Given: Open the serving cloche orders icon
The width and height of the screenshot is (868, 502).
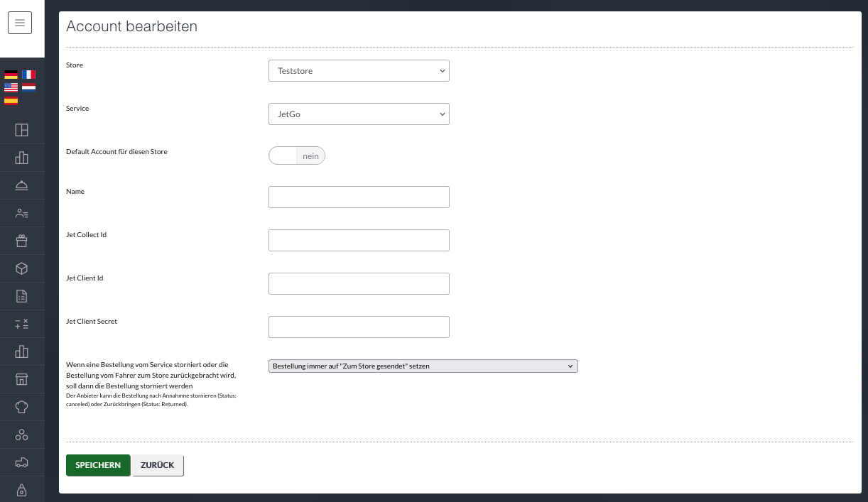Looking at the screenshot, I should tap(21, 185).
